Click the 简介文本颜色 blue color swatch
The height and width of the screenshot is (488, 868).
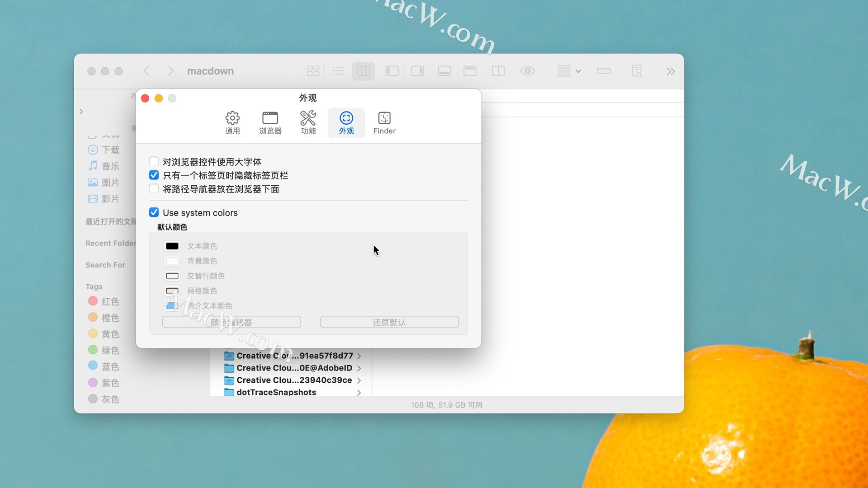[172, 305]
